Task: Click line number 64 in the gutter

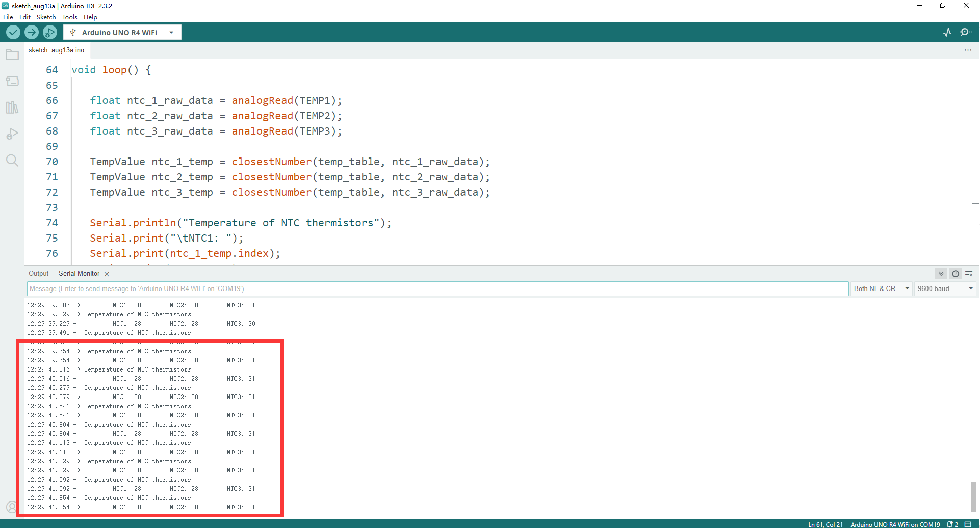Action: click(x=52, y=70)
